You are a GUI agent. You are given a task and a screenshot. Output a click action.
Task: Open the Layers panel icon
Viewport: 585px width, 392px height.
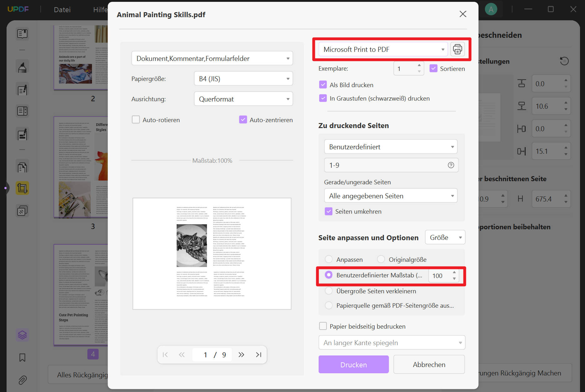click(x=22, y=335)
